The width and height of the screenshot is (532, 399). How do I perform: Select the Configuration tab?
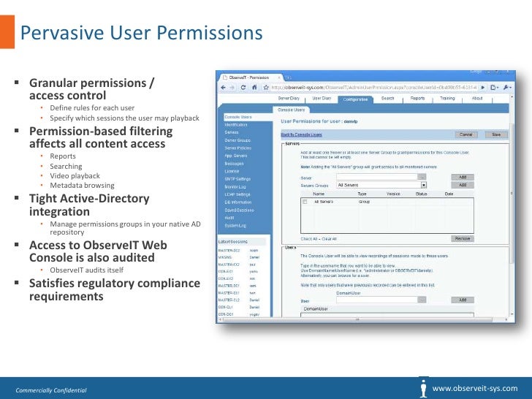[x=355, y=99]
